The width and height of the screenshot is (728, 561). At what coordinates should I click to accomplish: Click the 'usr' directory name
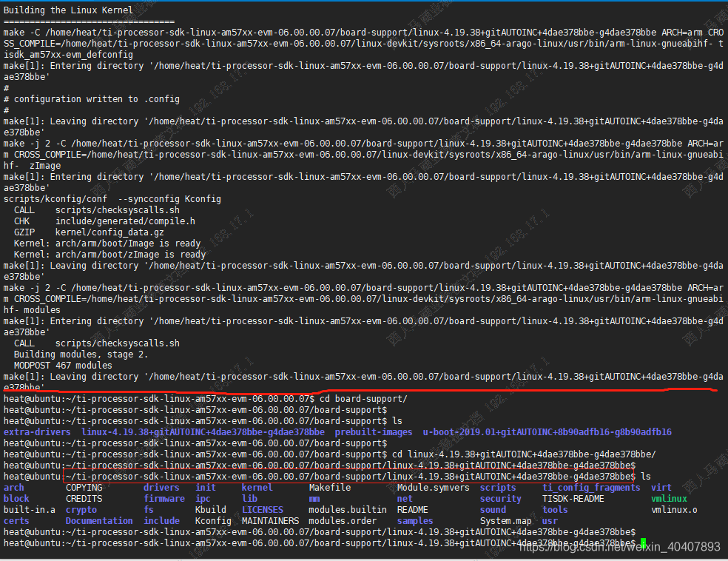tap(550, 521)
